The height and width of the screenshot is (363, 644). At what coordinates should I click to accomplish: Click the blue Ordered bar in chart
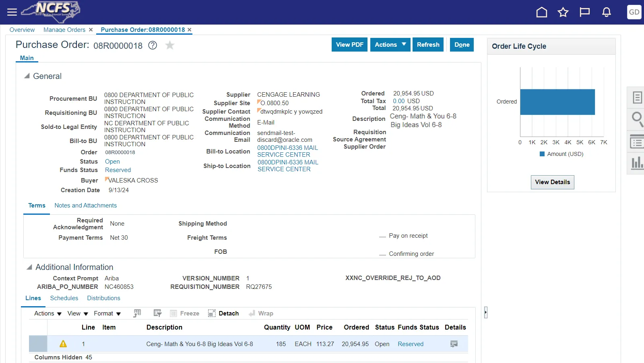click(557, 102)
